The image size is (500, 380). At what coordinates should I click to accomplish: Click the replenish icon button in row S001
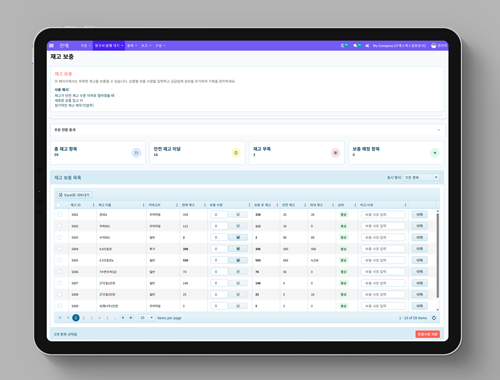click(x=238, y=215)
